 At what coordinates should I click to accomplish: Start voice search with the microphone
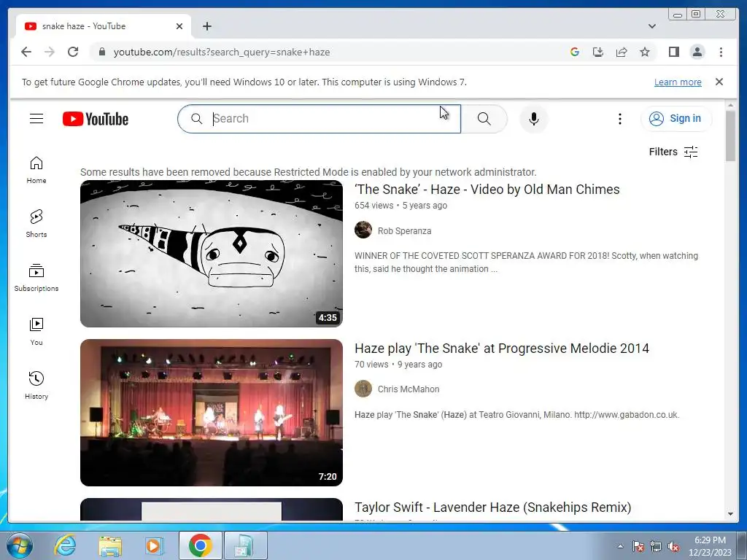coord(533,119)
